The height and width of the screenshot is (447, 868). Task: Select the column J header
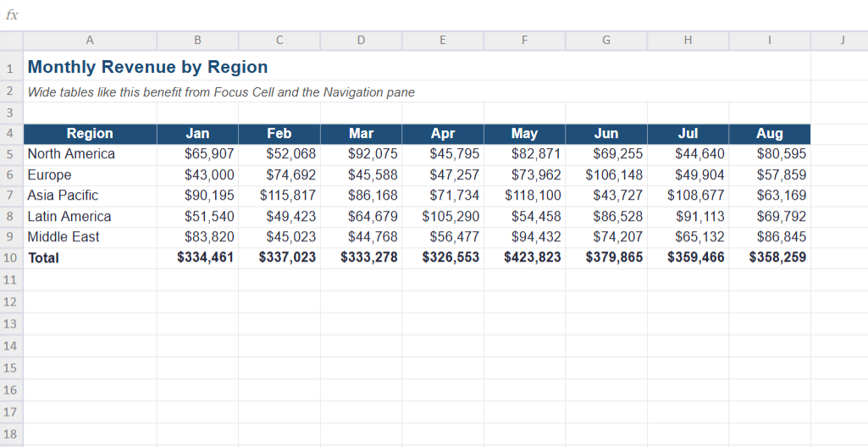coord(842,40)
